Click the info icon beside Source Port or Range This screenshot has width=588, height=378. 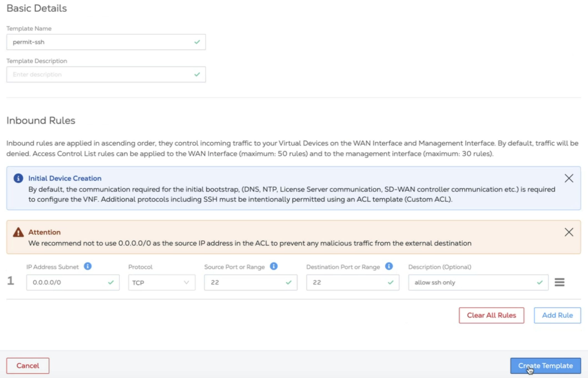click(x=273, y=266)
